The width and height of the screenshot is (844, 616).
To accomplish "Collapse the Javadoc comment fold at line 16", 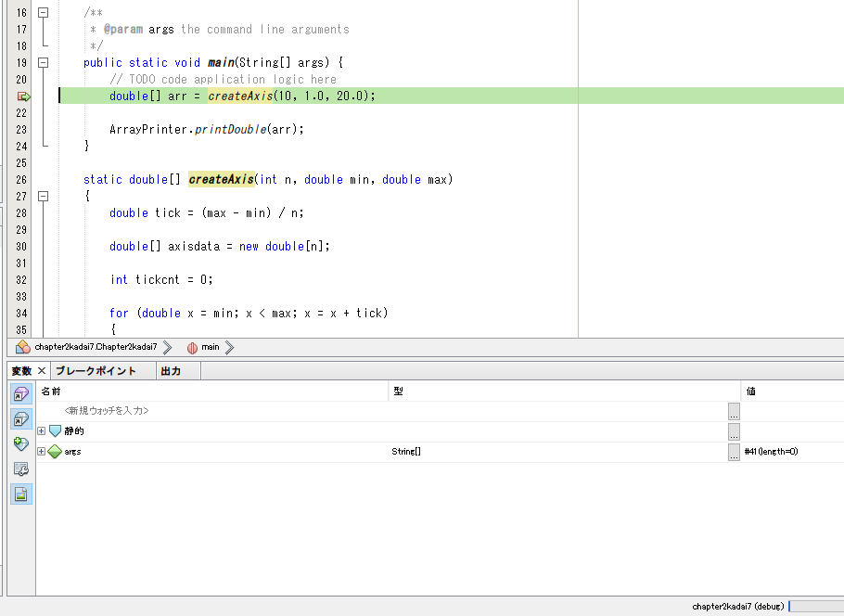I will click(43, 12).
